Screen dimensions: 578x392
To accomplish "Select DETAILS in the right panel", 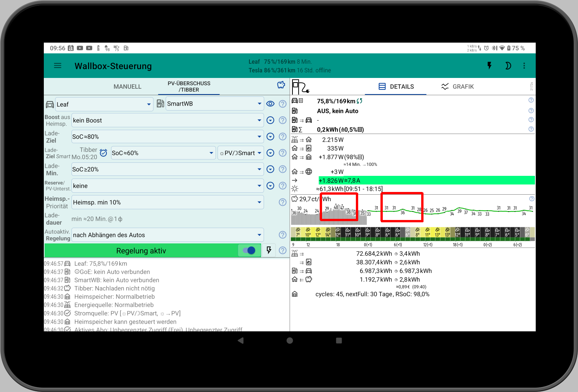I will click(x=396, y=86).
